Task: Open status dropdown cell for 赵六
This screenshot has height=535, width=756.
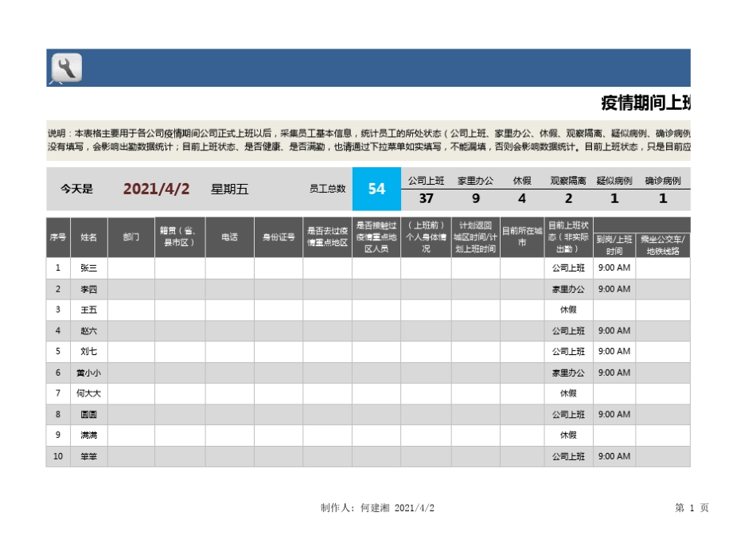Action: click(x=568, y=331)
